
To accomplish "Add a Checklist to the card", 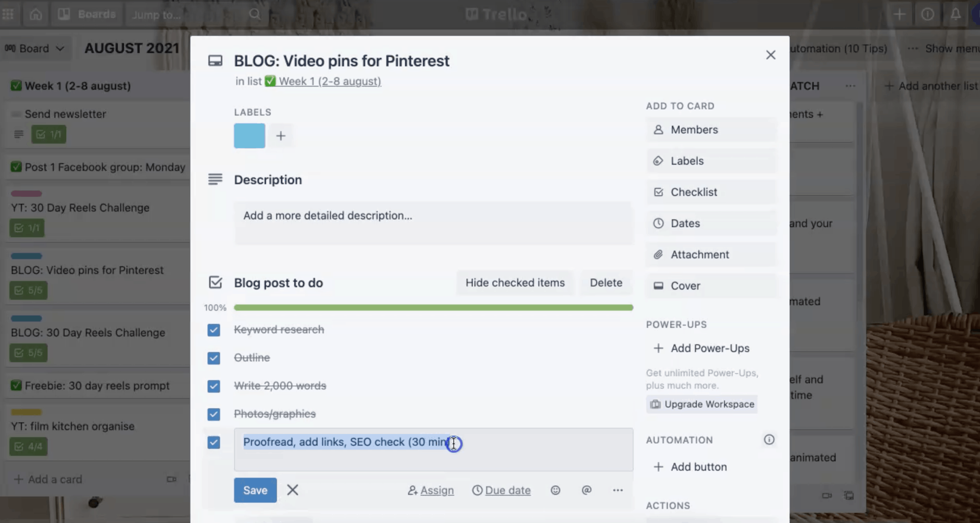I will click(712, 192).
